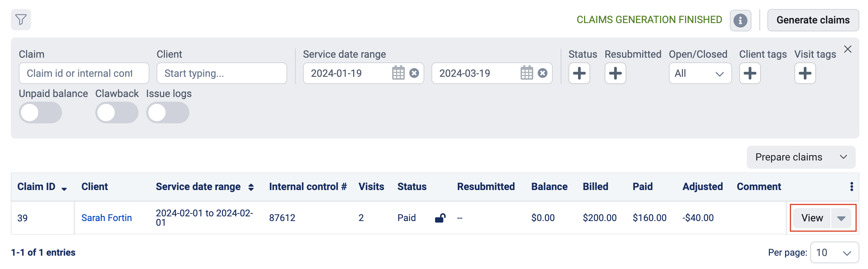Enable the Clawback toggle
Screen dimensions: 868x269
tap(117, 113)
